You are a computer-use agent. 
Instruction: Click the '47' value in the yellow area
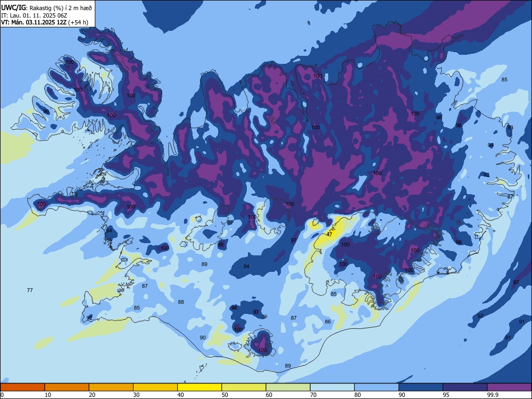coord(329,234)
